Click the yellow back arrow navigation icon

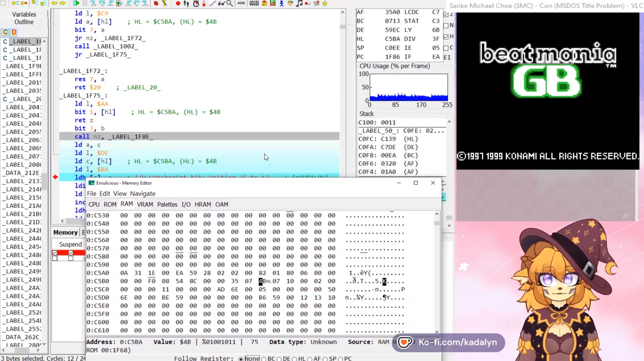(54, 3)
